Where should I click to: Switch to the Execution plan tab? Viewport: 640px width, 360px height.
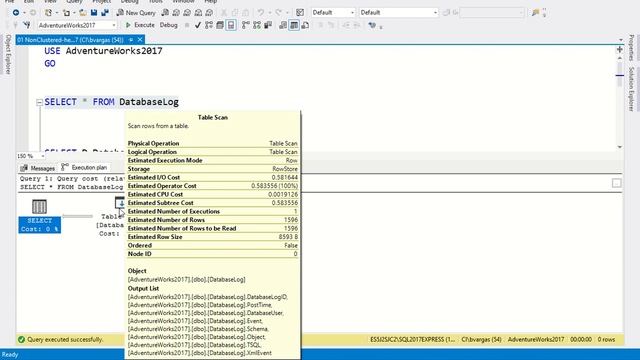coord(84,167)
